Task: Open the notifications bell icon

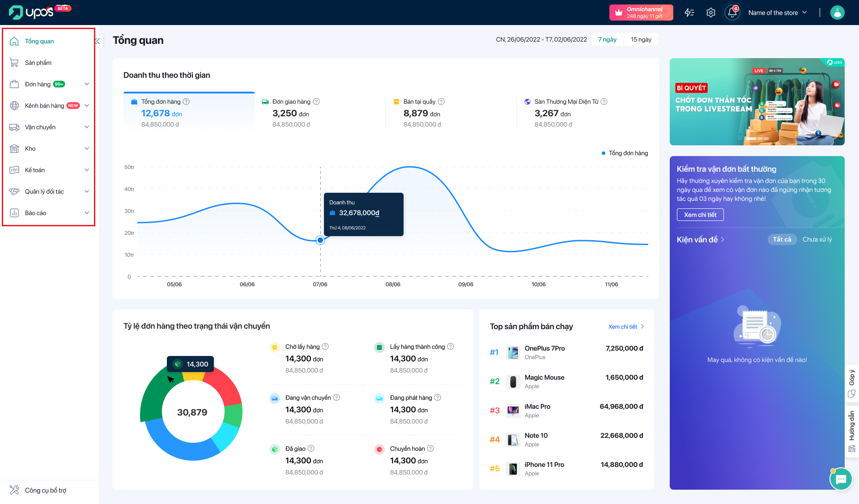Action: coord(732,13)
